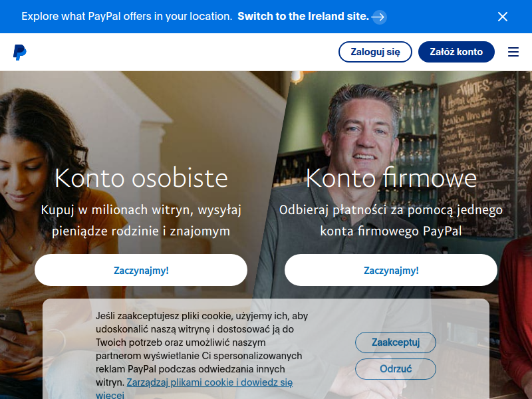This screenshot has height=399, width=532.
Task: Open Zarządzaj plikami cookie link
Action: (209, 382)
